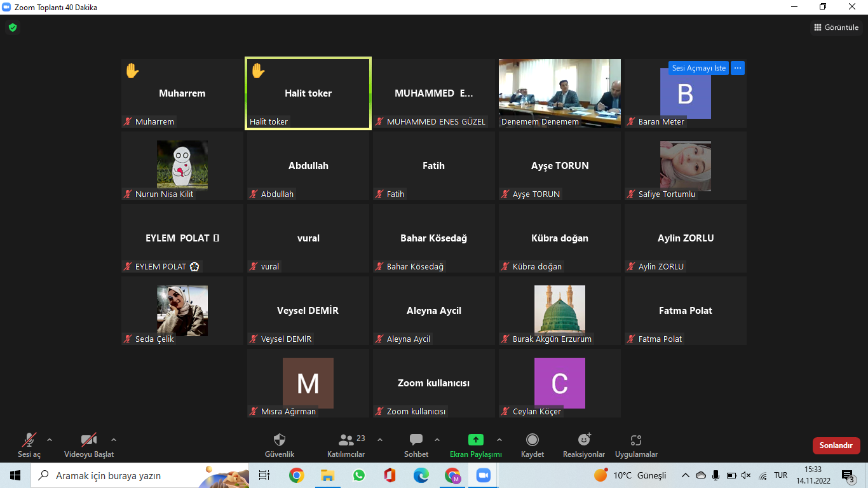Click the Kaydet record icon
The image size is (868, 488).
point(532,440)
